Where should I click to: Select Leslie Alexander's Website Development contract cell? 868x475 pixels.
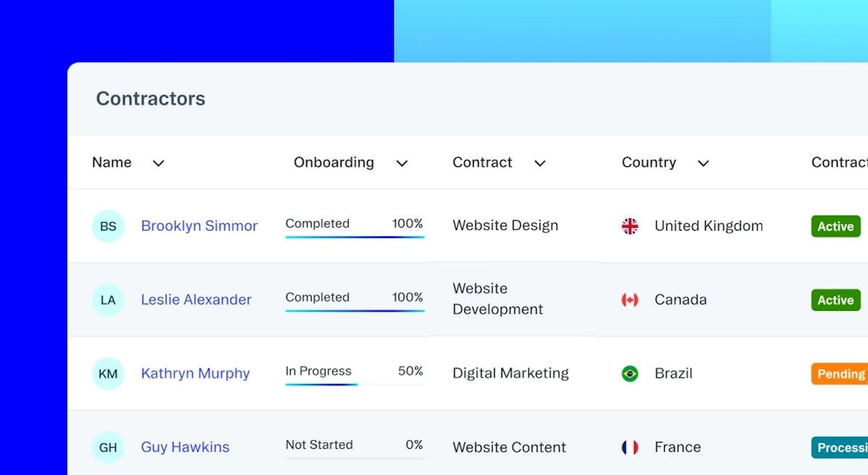point(498,299)
